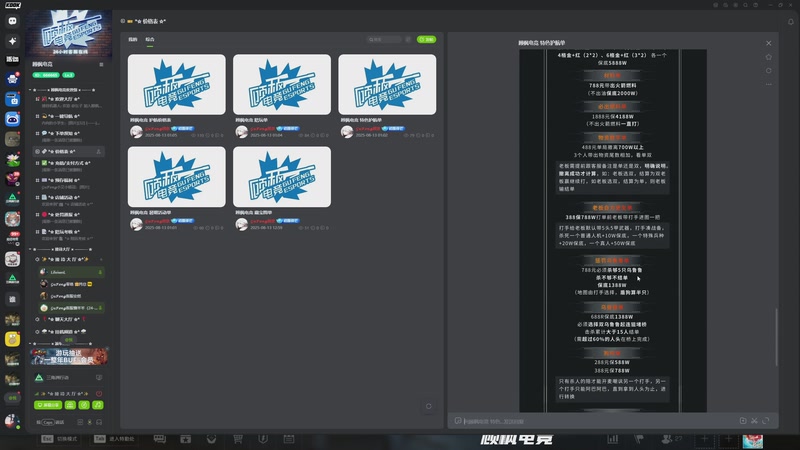Switch to the 我的 tab

pos(133,39)
